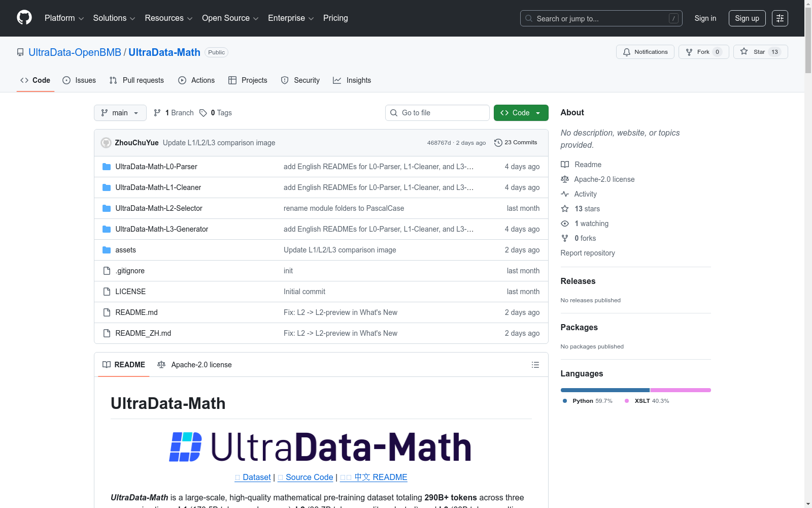Viewport: 812px width, 508px height.
Task: Click the README outline list icon
Action: [535, 365]
